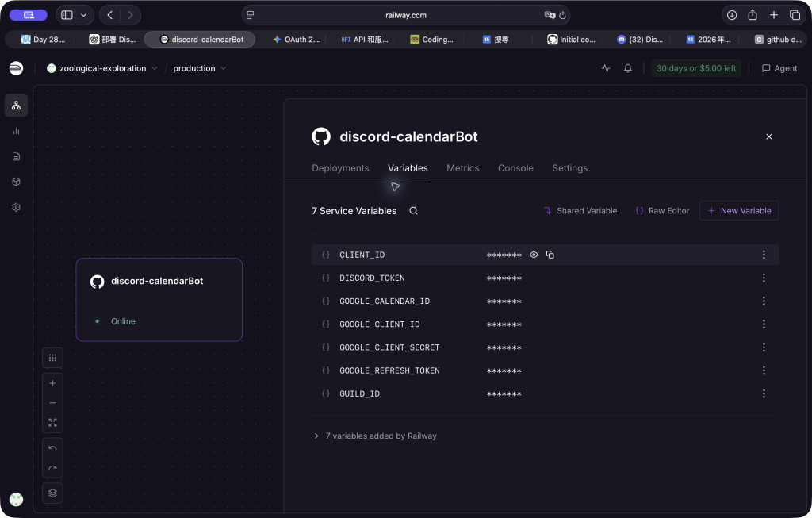812x518 pixels.
Task: Zoom in on the canvas
Action: coord(52,383)
